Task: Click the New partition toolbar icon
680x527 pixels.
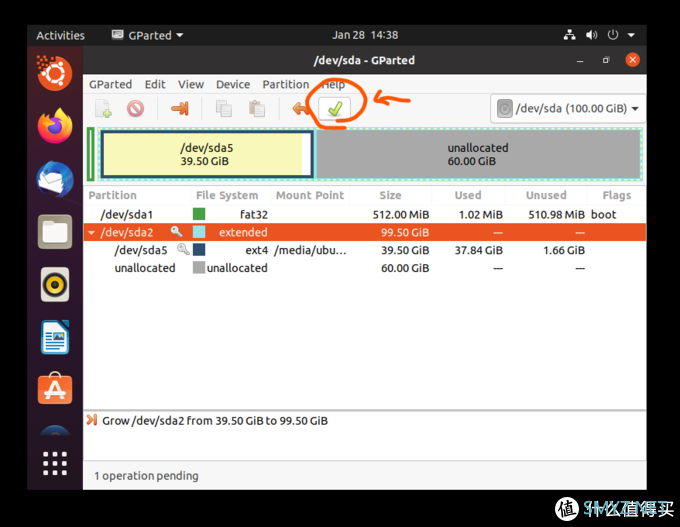Action: pyautogui.click(x=104, y=108)
